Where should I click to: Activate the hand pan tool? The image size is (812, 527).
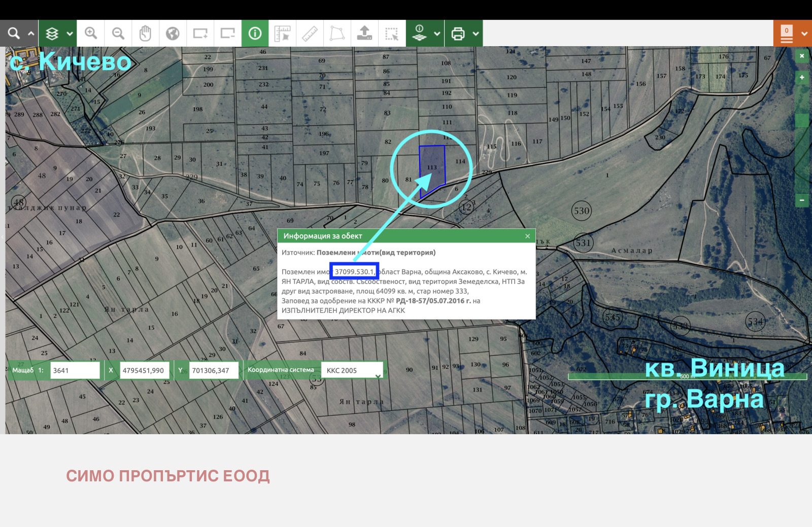[146, 33]
